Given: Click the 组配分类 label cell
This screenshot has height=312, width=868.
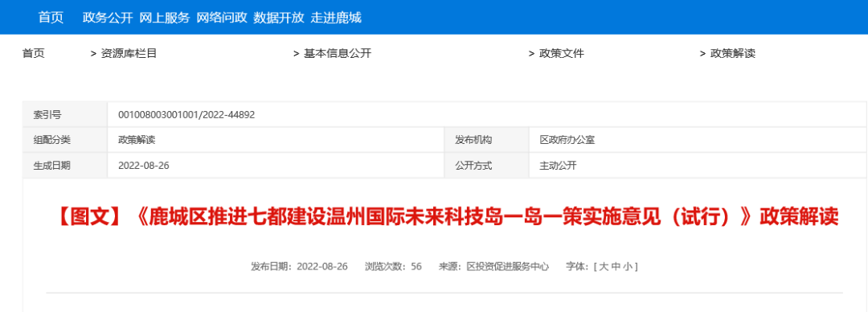Looking at the screenshot, I should pos(65,140).
